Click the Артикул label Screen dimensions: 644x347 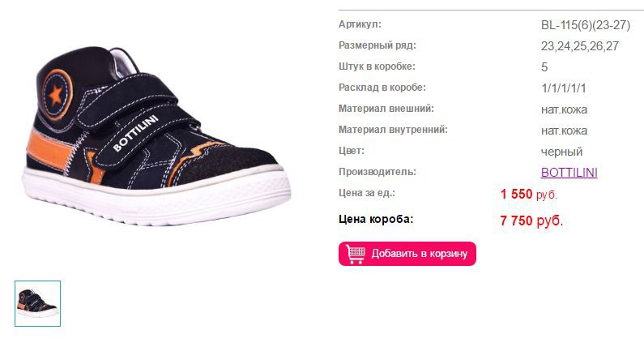pos(360,24)
